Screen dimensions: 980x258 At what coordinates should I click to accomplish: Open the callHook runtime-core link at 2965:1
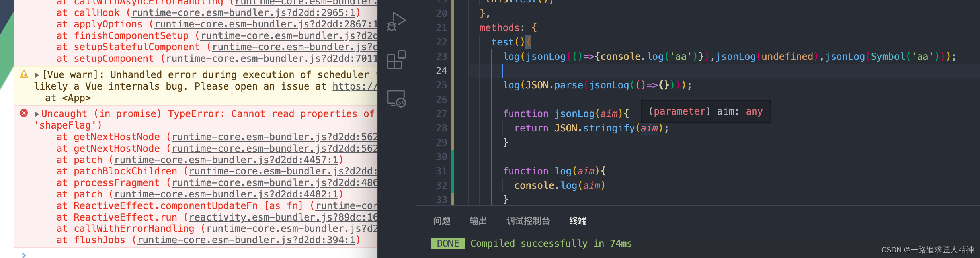[243, 13]
